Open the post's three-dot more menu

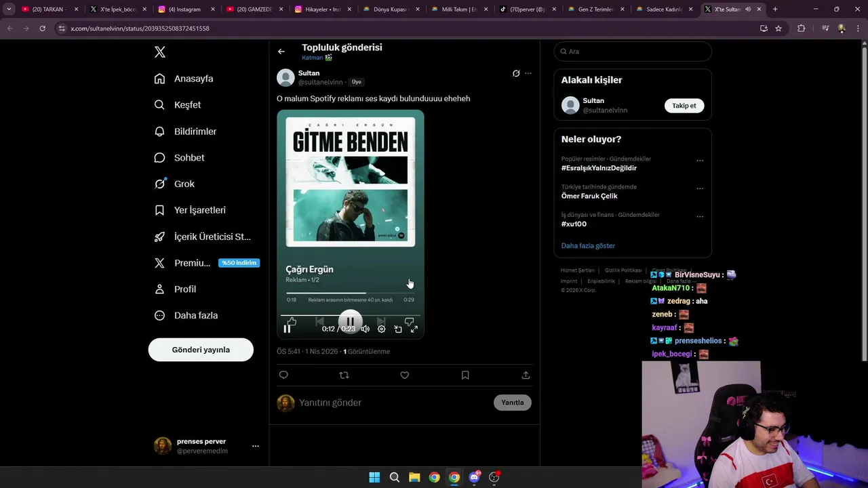point(528,73)
